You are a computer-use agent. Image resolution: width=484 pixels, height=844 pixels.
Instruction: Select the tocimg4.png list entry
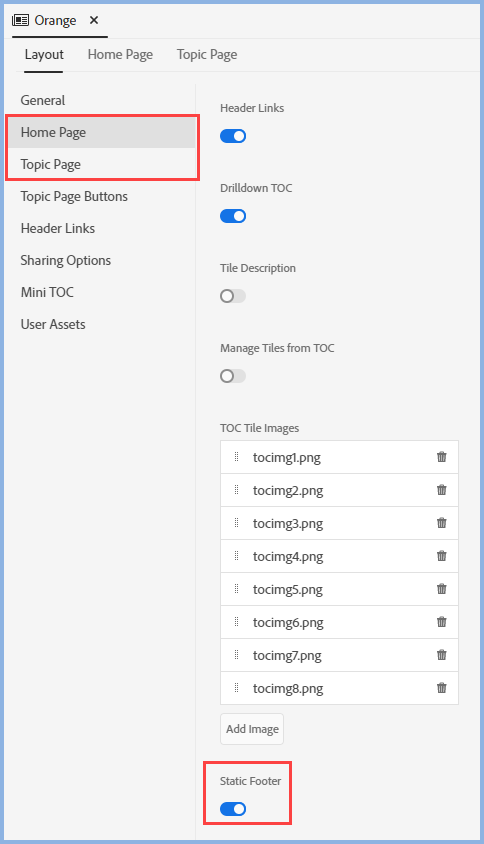coord(339,556)
